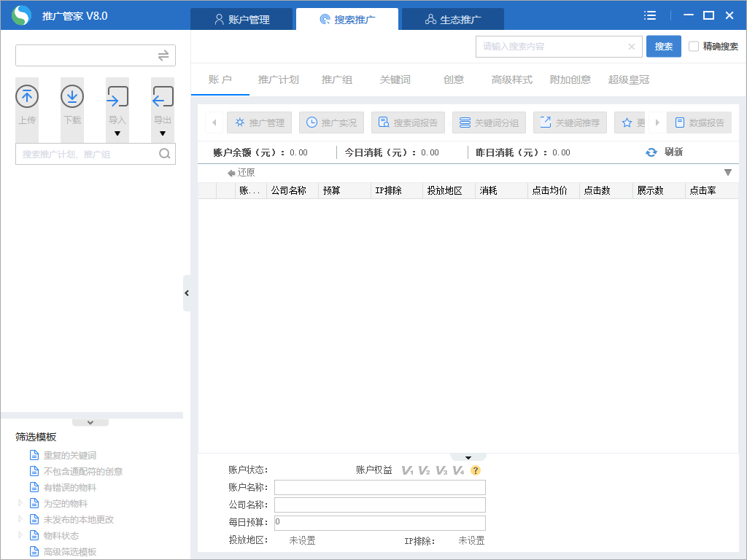Click the upload (上传) icon
Viewport: 747px width, 560px height.
(27, 96)
